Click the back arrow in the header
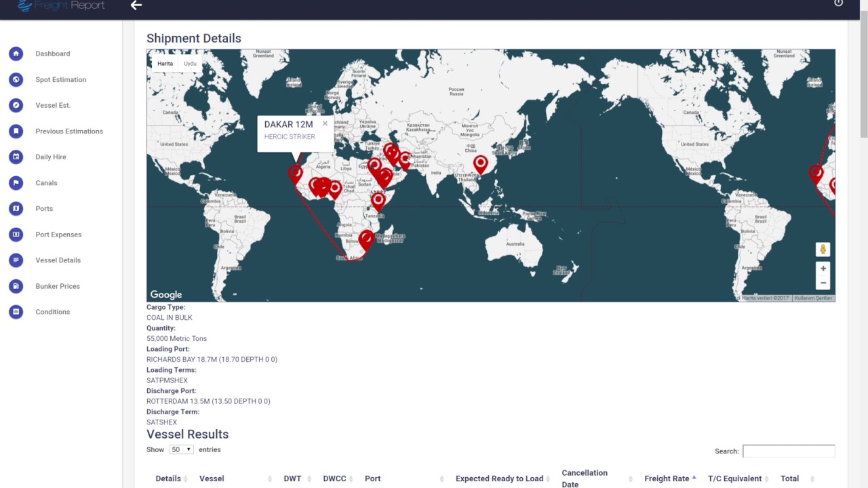Screen dimensions: 868x488 coord(136,5)
